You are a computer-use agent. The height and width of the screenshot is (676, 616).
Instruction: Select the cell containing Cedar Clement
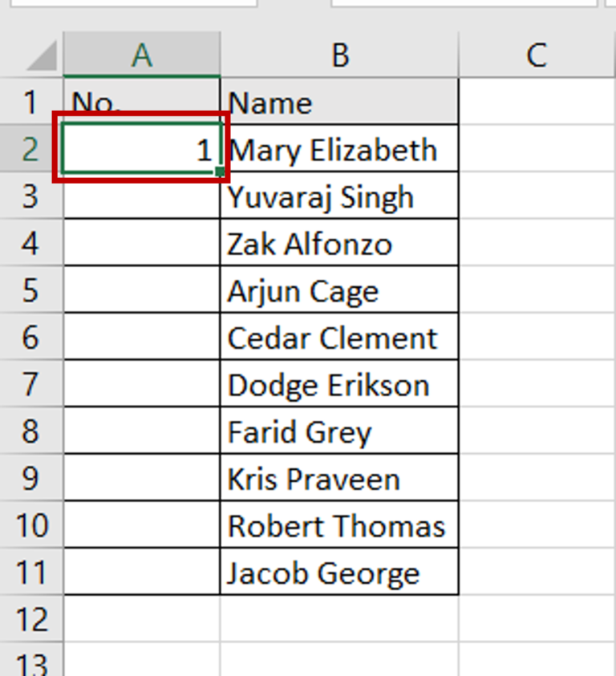click(340, 338)
